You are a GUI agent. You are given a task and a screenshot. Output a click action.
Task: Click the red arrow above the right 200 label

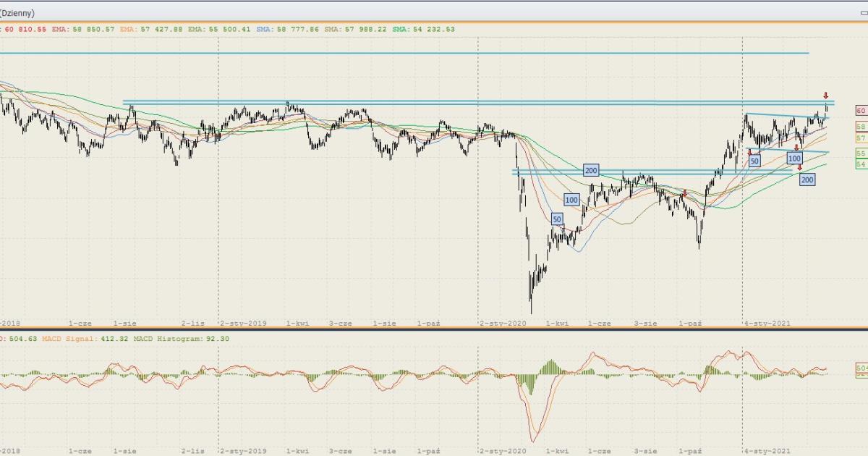pos(799,168)
